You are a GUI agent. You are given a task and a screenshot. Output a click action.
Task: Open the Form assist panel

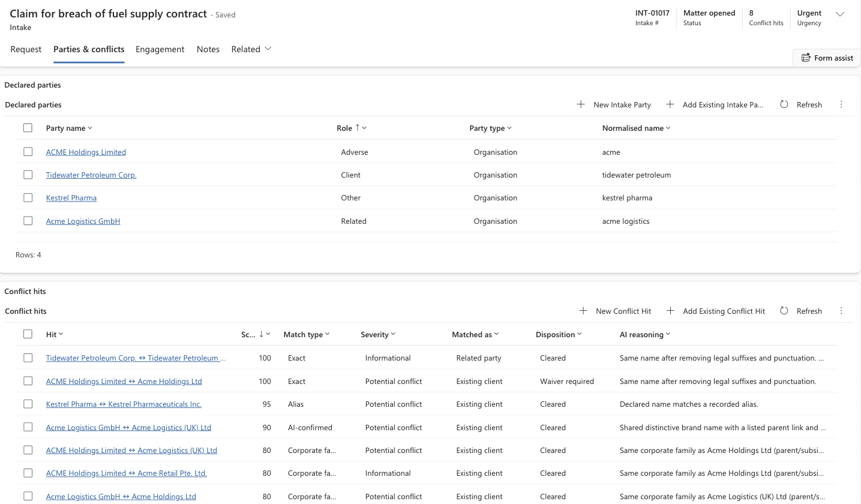(x=827, y=58)
